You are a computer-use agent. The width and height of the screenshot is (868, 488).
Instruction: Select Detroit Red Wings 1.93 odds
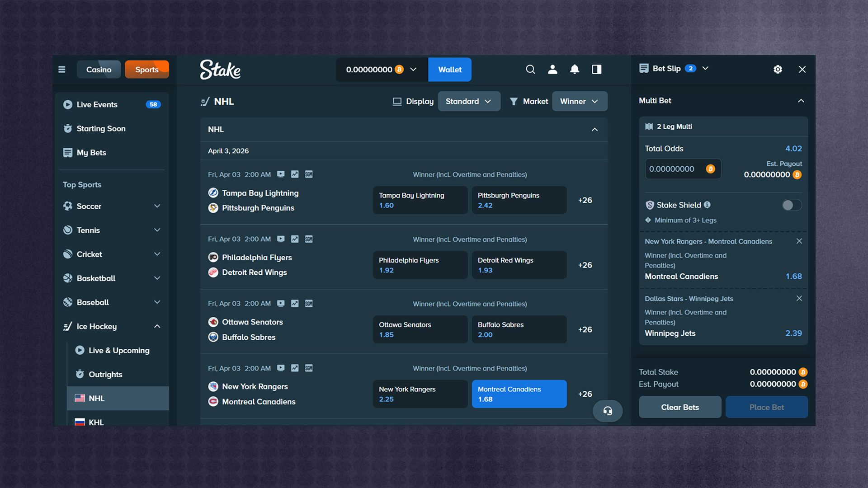click(x=519, y=265)
